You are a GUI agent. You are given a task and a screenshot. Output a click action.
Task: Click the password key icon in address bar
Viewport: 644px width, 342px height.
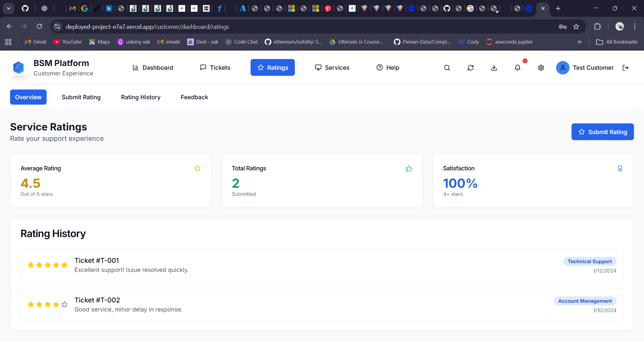pyautogui.click(x=562, y=26)
